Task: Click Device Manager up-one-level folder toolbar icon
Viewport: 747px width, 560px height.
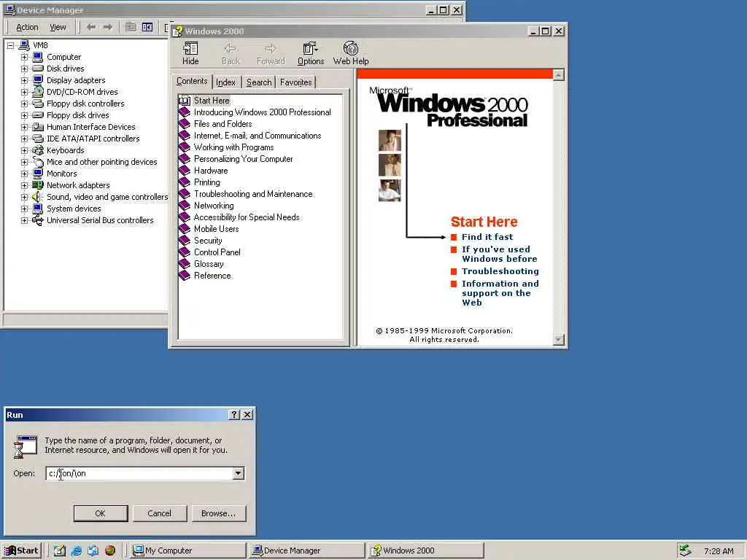Action: click(x=131, y=27)
